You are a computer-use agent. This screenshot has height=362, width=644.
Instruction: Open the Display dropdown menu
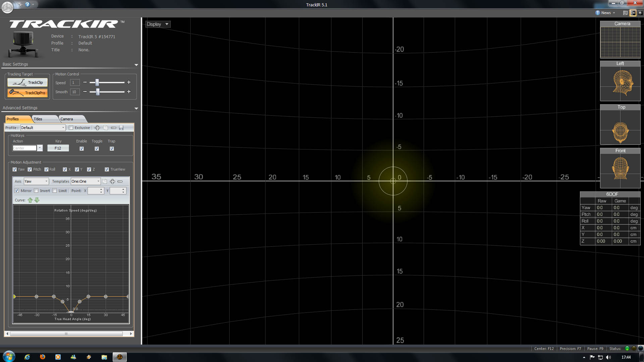click(x=158, y=24)
